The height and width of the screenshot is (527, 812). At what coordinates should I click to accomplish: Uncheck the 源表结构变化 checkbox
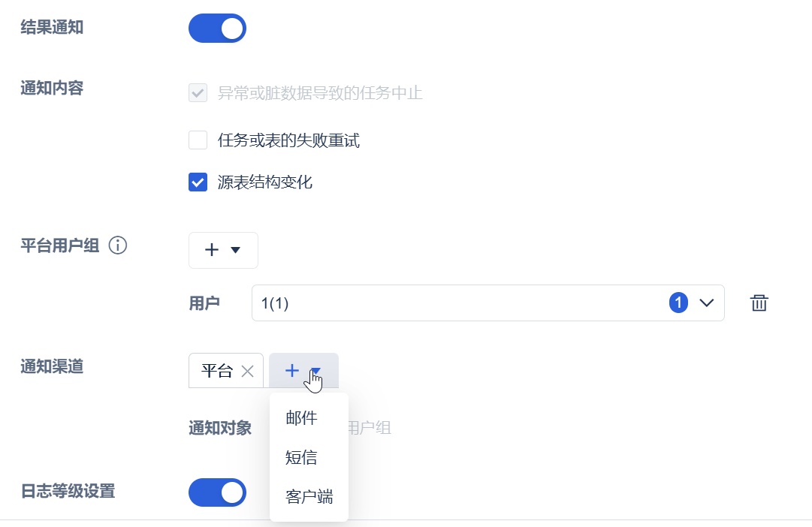coord(198,182)
